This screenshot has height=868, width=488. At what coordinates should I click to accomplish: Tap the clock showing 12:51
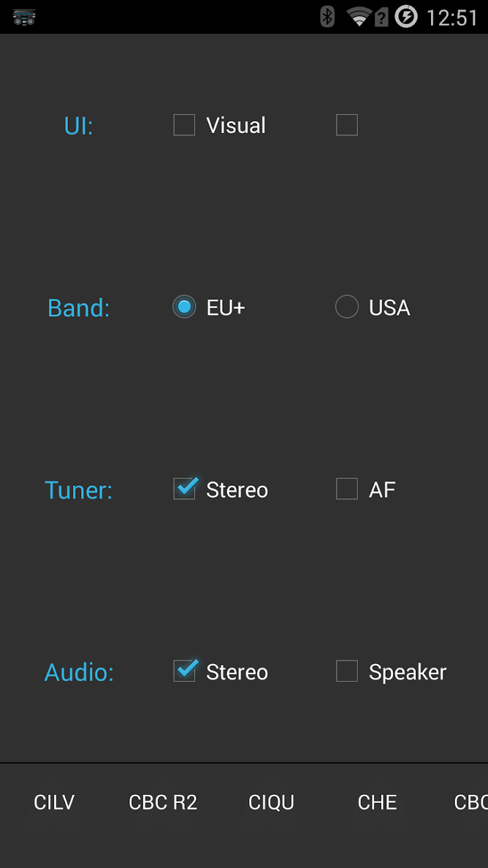click(452, 17)
